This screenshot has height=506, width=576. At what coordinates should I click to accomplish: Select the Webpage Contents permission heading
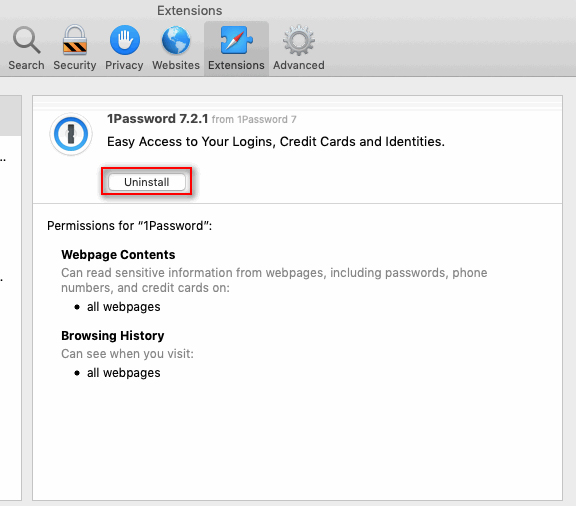(118, 255)
